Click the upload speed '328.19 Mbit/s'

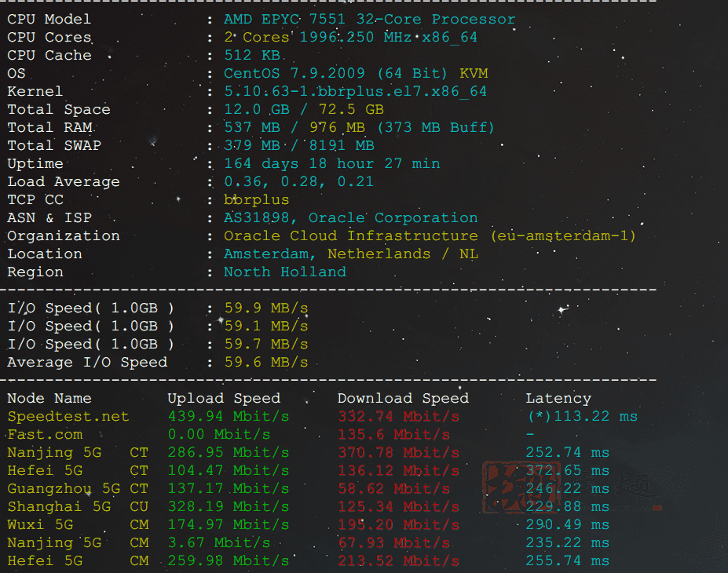(x=229, y=507)
